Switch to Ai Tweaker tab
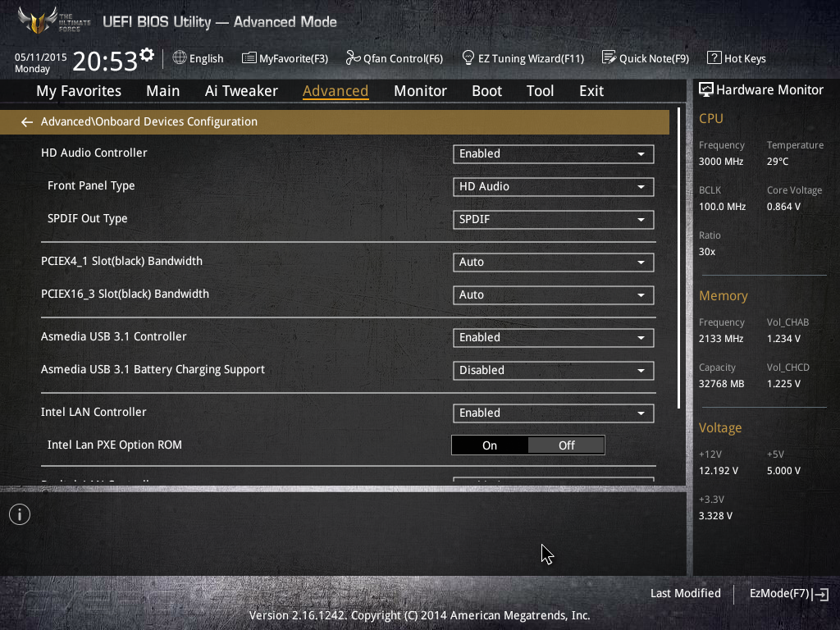This screenshot has width=840, height=630. click(x=241, y=91)
